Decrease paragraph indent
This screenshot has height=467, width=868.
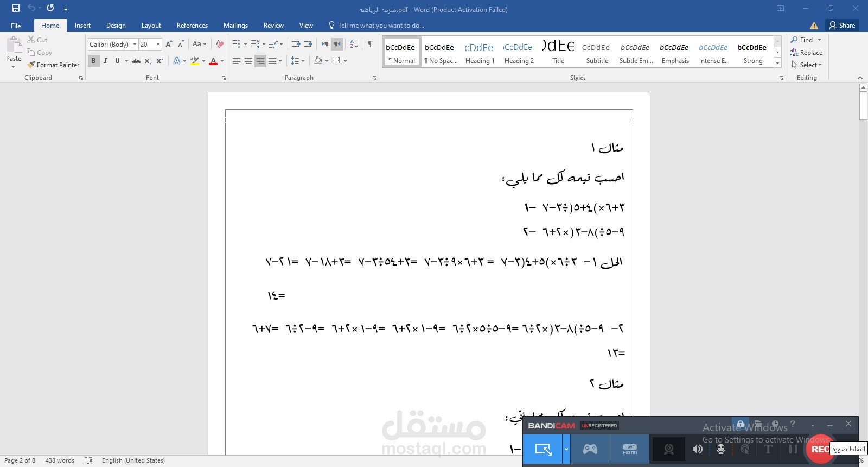(x=296, y=44)
